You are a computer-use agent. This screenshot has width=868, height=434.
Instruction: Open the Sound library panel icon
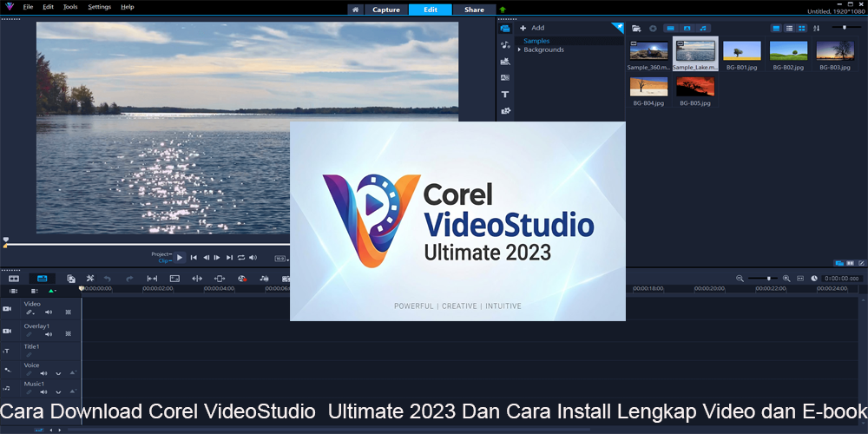point(505,45)
